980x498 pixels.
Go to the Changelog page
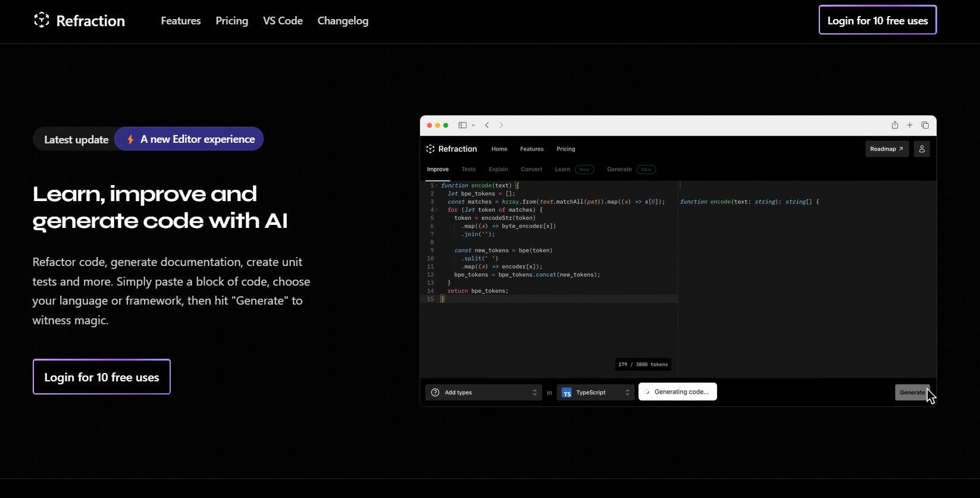343,21
